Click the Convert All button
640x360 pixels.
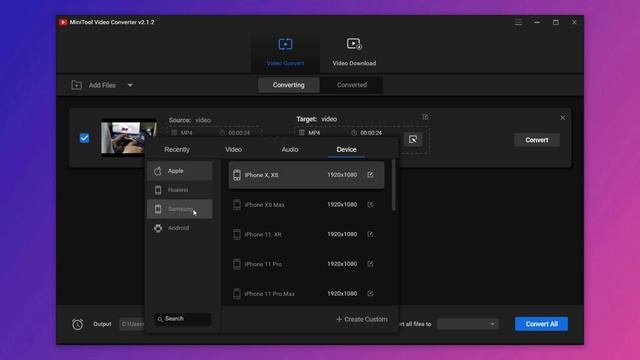[x=541, y=324]
